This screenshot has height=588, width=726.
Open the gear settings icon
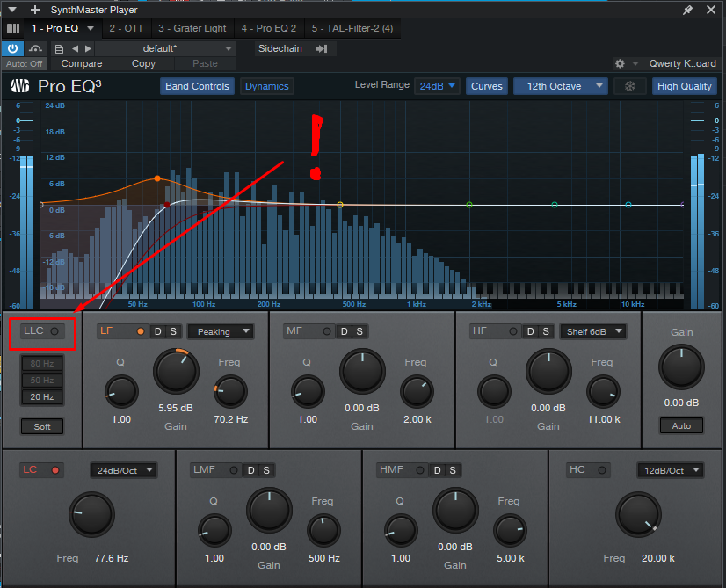point(620,63)
